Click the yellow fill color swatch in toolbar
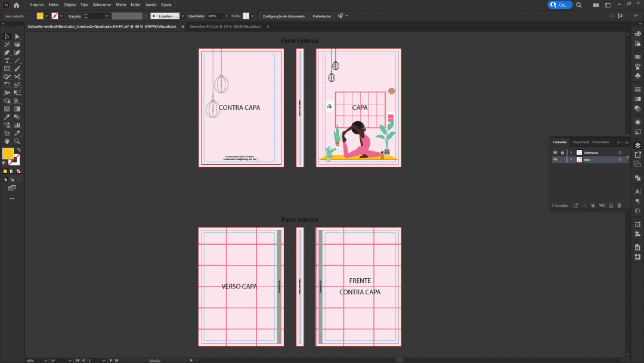Image resolution: width=644 pixels, height=363 pixels. (8, 153)
